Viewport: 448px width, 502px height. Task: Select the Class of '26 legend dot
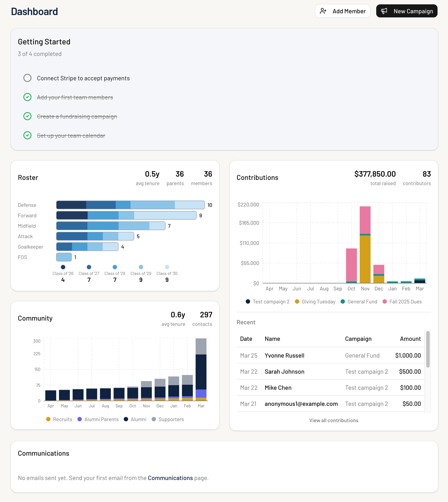click(x=63, y=267)
